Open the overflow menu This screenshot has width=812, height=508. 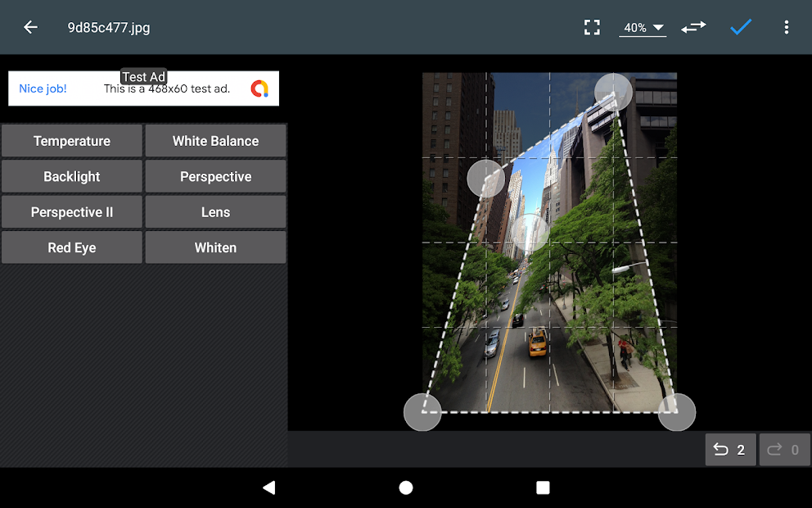click(786, 27)
